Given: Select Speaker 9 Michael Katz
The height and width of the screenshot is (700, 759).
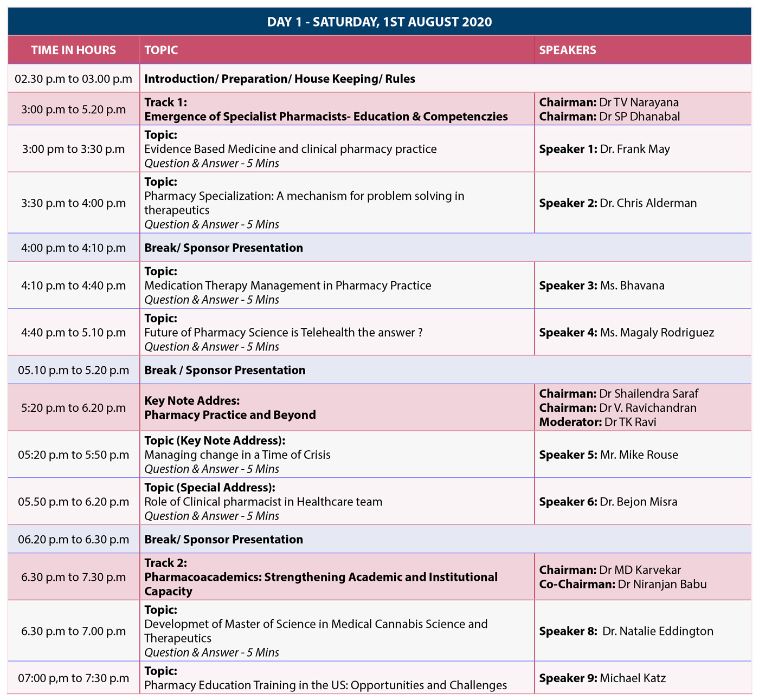Looking at the screenshot, I should pos(602,678).
